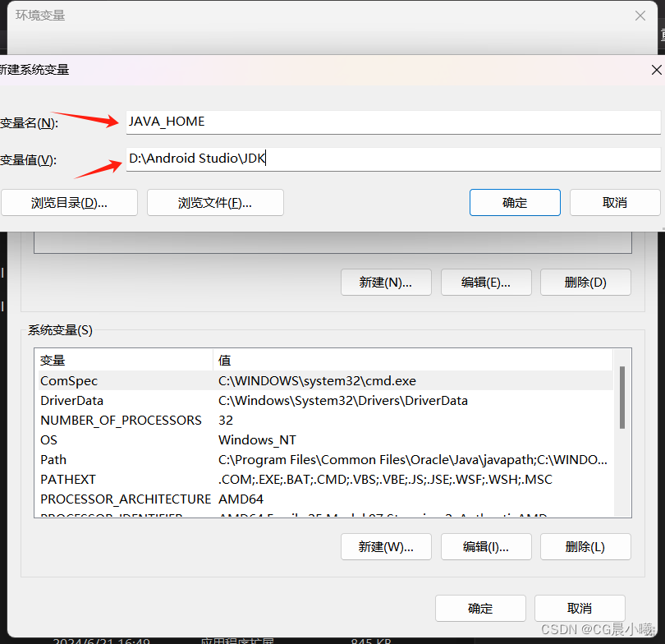Screen dimensions: 665x644
Task: Click the value 32 for NUMBER_OF_PROCESSORS
Action: pyautogui.click(x=226, y=421)
